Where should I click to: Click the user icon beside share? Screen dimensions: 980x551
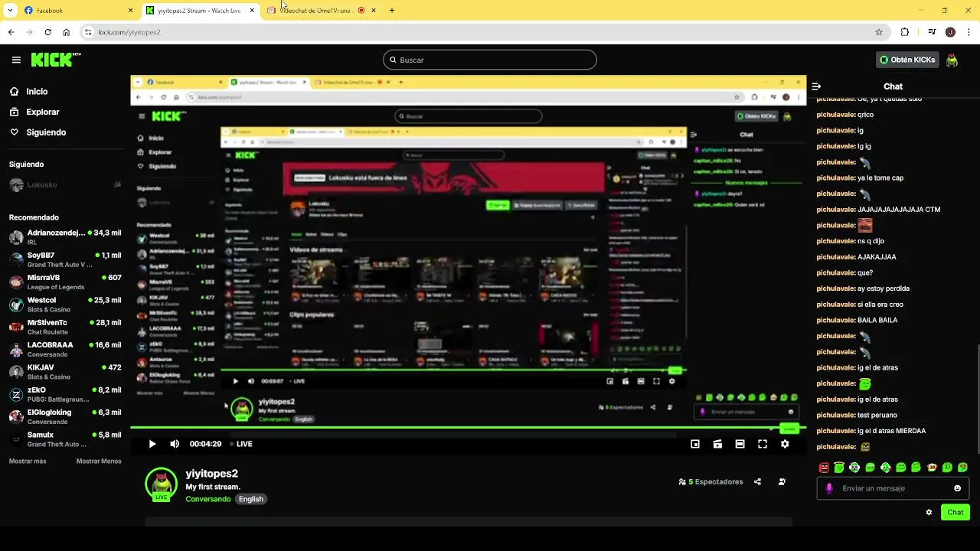(782, 482)
